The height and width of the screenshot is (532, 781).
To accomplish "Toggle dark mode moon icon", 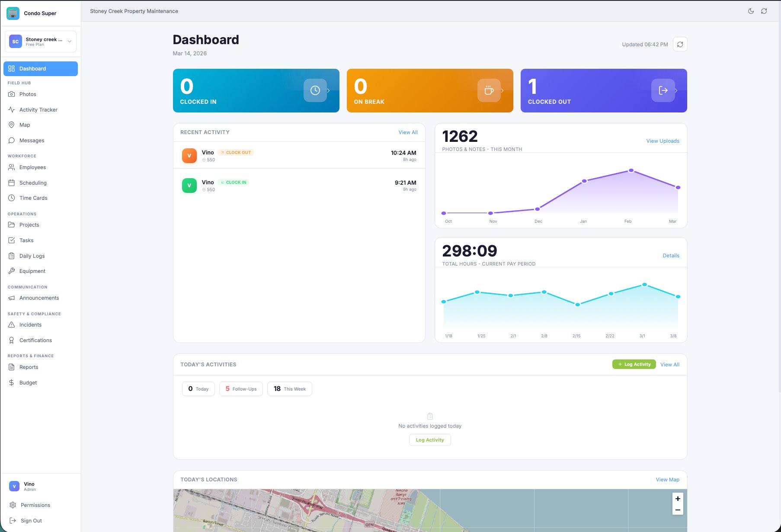I will pos(751,11).
